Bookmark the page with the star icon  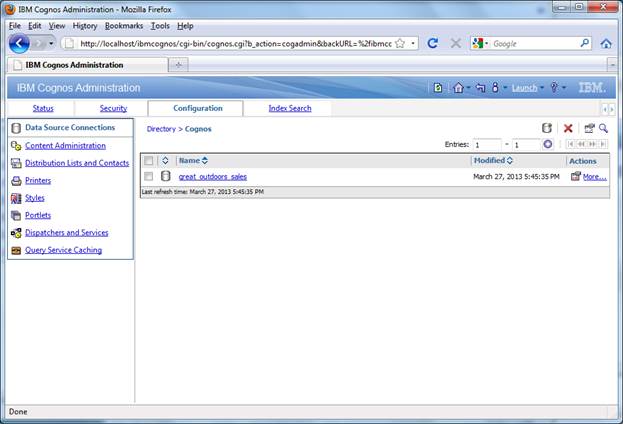coord(400,43)
